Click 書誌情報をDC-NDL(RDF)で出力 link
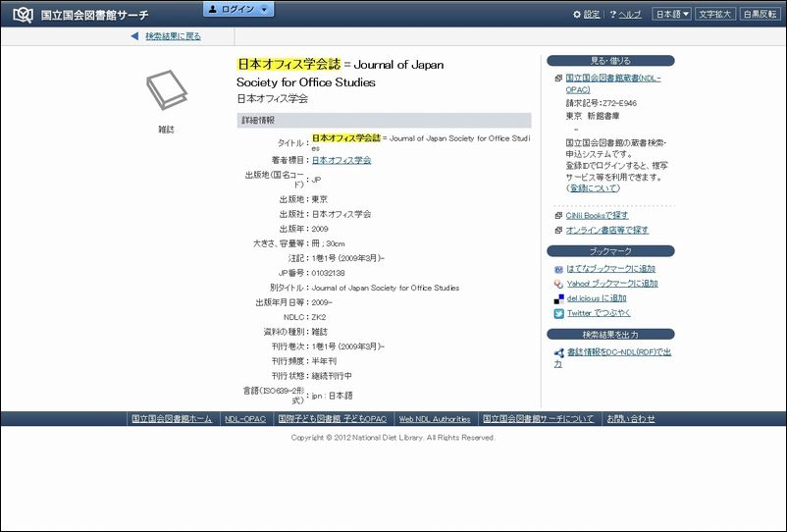Image resolution: width=787 pixels, height=532 pixels. pyautogui.click(x=613, y=358)
